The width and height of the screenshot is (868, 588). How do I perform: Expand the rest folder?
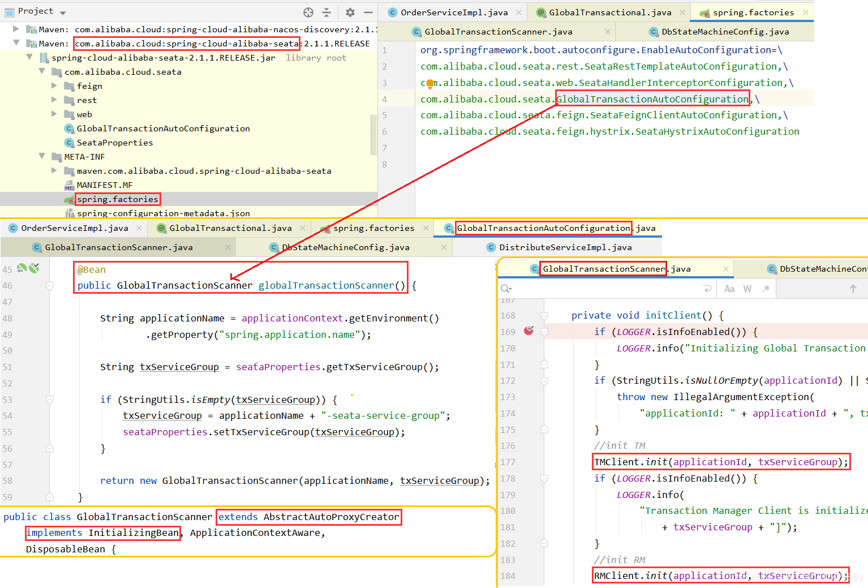click(54, 100)
